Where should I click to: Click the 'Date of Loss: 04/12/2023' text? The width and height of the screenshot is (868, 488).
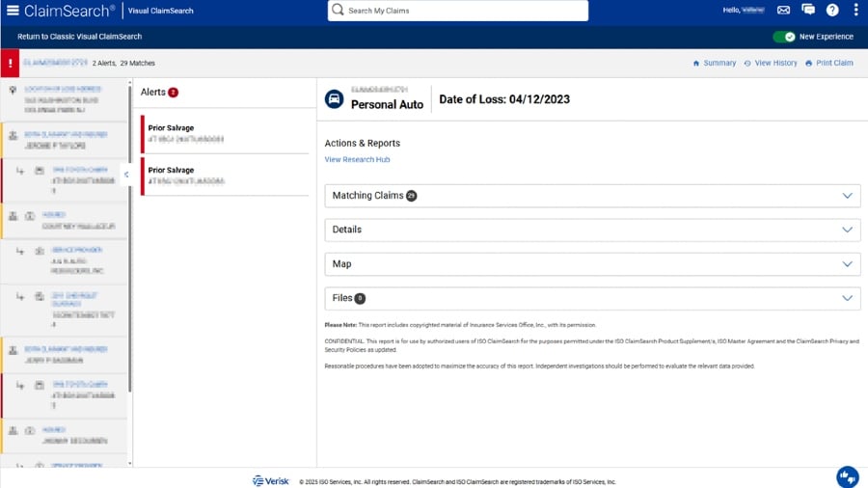tap(504, 99)
